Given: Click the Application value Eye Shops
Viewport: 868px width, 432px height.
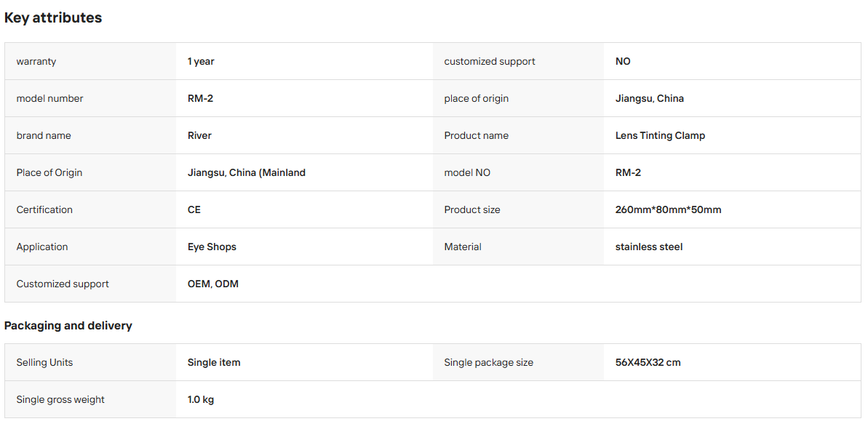Looking at the screenshot, I should tap(212, 247).
